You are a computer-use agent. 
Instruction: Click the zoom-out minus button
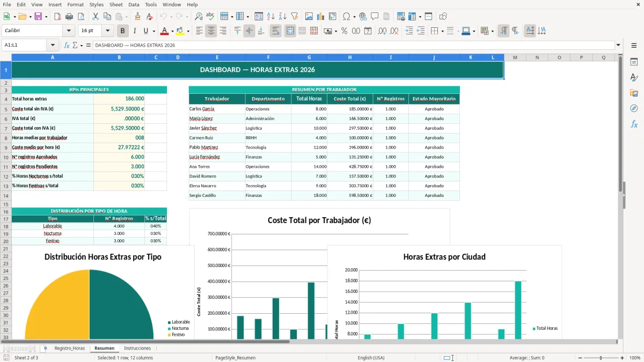pyautogui.click(x=580, y=358)
